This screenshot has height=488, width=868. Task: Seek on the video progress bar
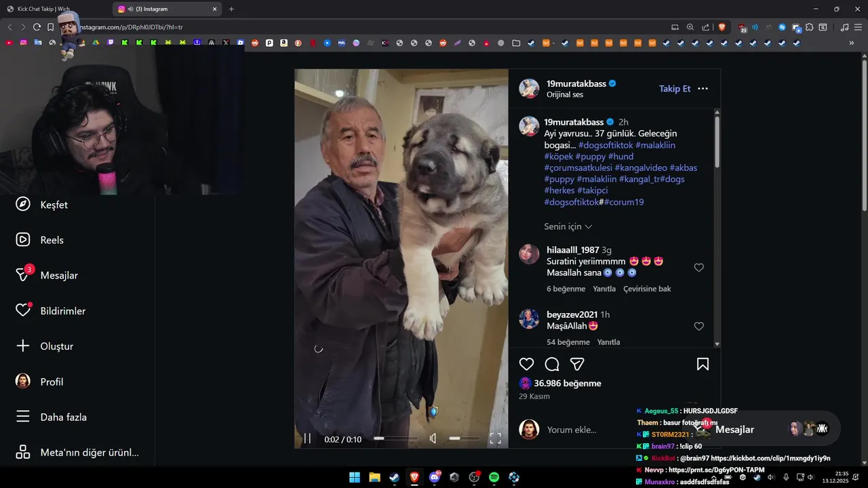point(396,439)
